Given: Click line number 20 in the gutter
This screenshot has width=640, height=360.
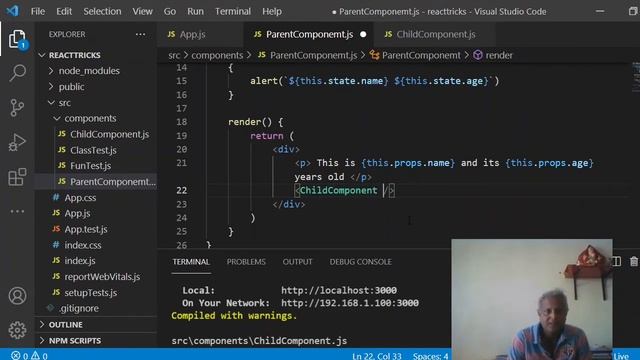Looking at the screenshot, I should point(182,149).
